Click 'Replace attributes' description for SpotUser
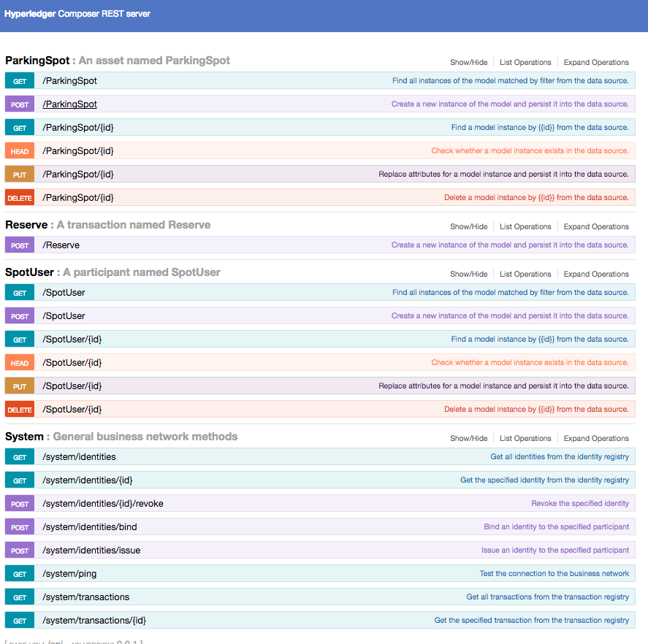 click(x=504, y=386)
